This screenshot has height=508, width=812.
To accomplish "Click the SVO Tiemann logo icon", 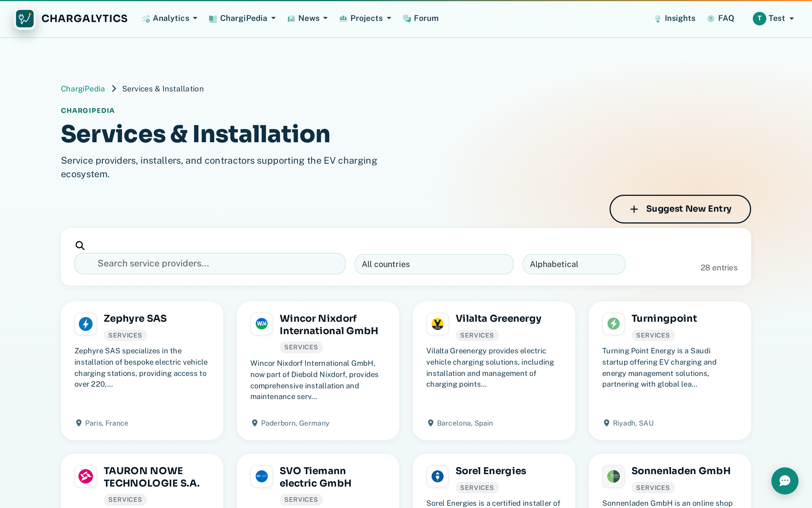I will [x=261, y=476].
